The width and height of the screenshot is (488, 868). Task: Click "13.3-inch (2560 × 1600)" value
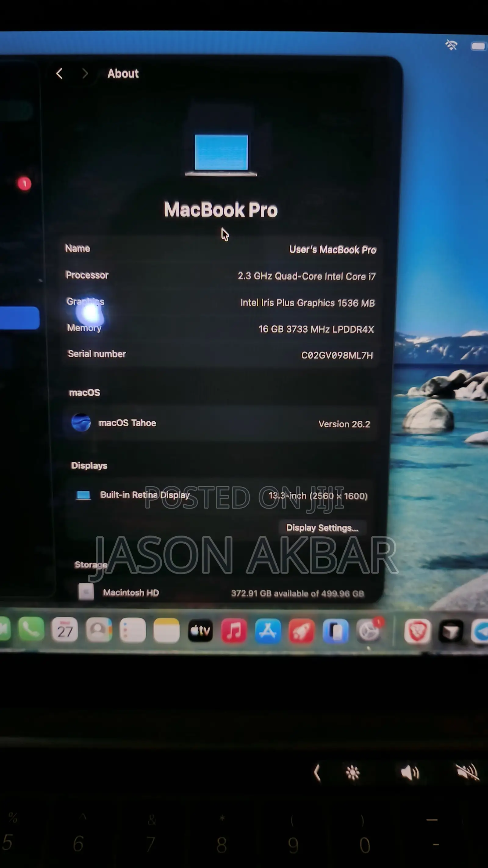tap(318, 496)
